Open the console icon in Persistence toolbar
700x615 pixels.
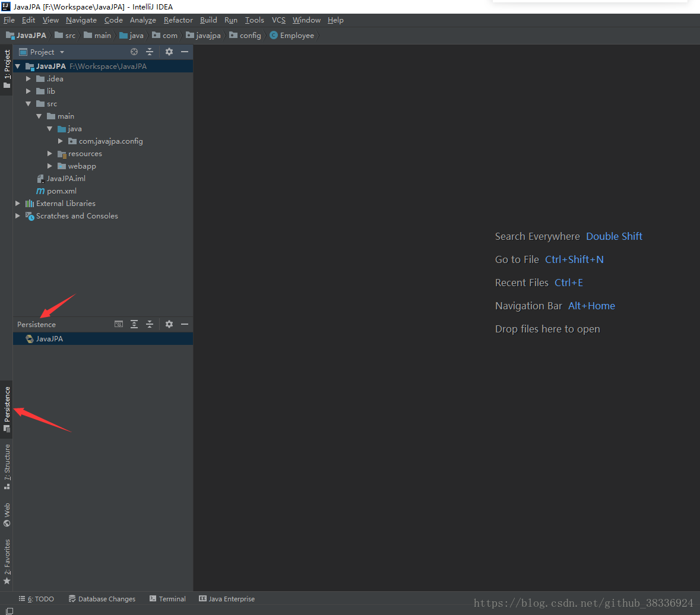coord(118,324)
